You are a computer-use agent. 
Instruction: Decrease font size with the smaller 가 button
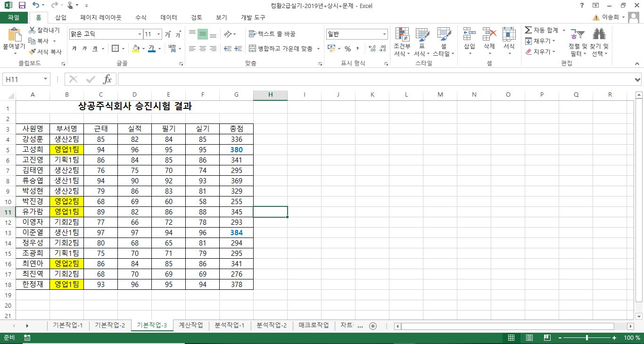pos(178,34)
